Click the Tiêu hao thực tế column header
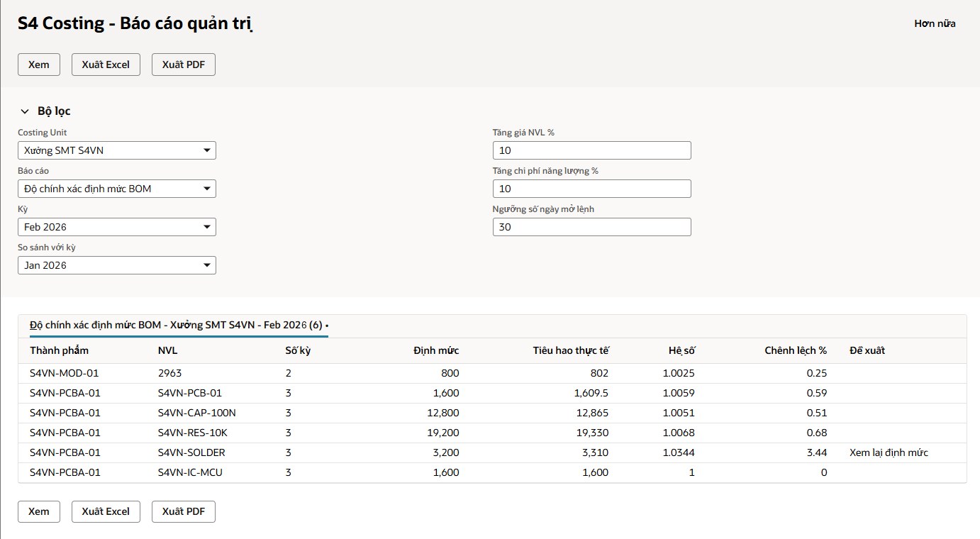The width and height of the screenshot is (980, 539). pos(571,350)
